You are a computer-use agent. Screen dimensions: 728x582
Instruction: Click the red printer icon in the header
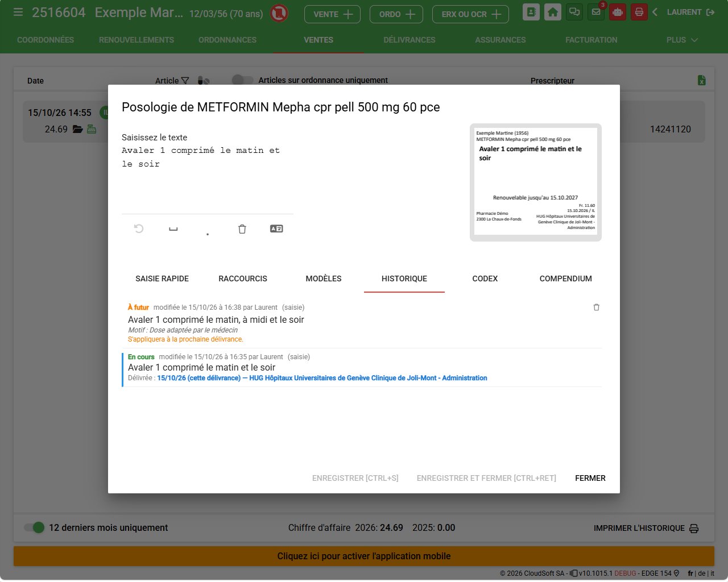(x=639, y=12)
